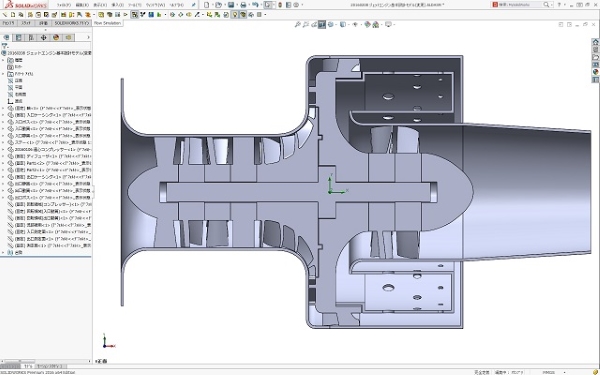Open dropdown arrow beside Save icon
Viewport: 600px width, 375px height.
[x=237, y=5]
